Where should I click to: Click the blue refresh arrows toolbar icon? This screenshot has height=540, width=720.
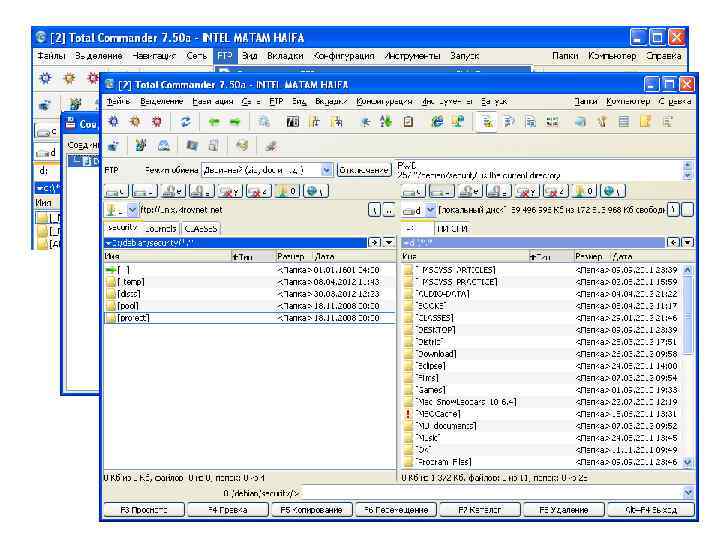click(186, 122)
